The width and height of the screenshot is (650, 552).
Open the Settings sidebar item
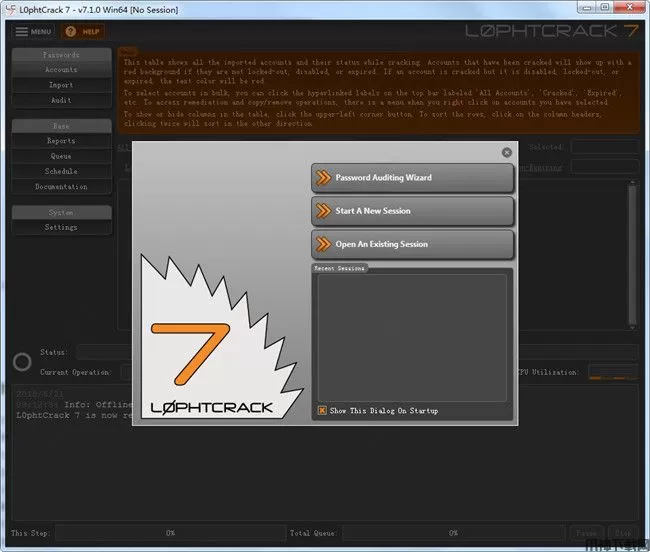[61, 227]
